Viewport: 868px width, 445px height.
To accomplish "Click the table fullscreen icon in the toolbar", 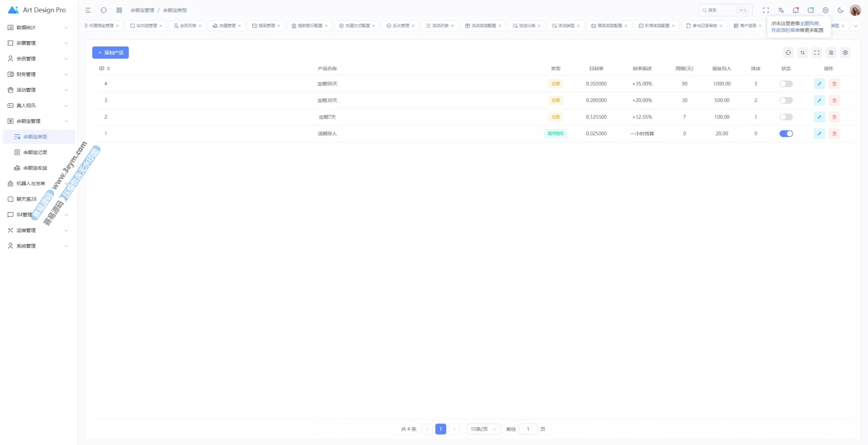I will pos(816,53).
